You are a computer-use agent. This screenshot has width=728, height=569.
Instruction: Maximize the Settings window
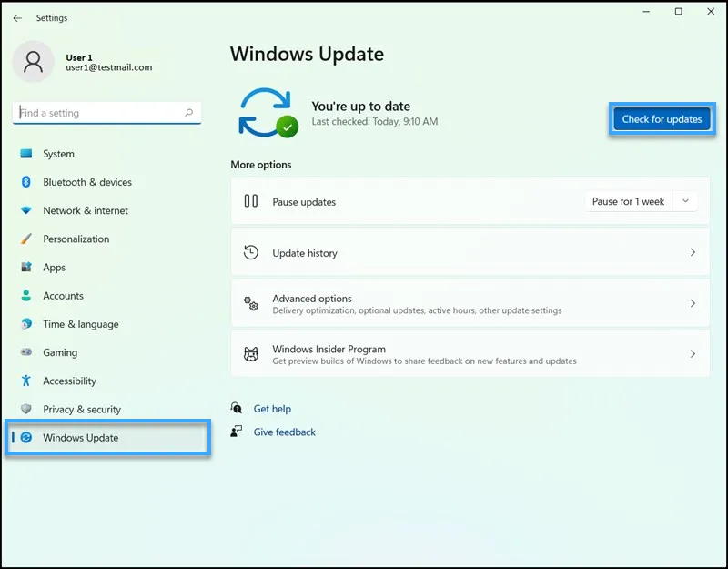pyautogui.click(x=678, y=12)
